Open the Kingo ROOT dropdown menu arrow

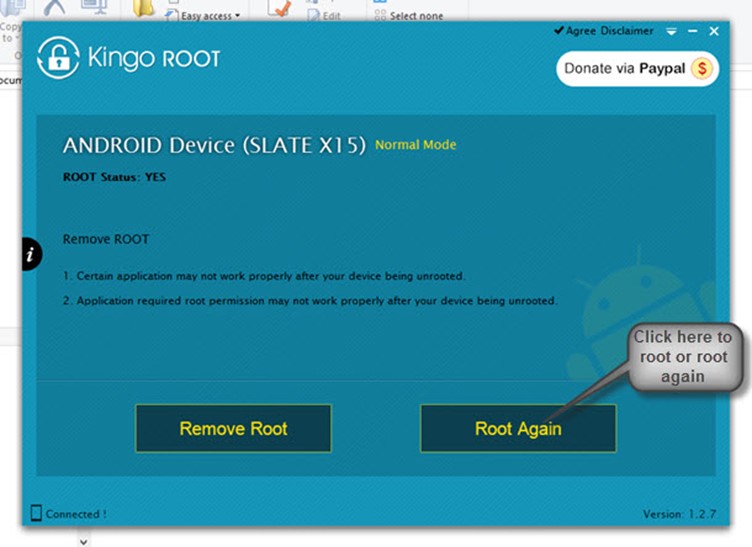[x=671, y=32]
